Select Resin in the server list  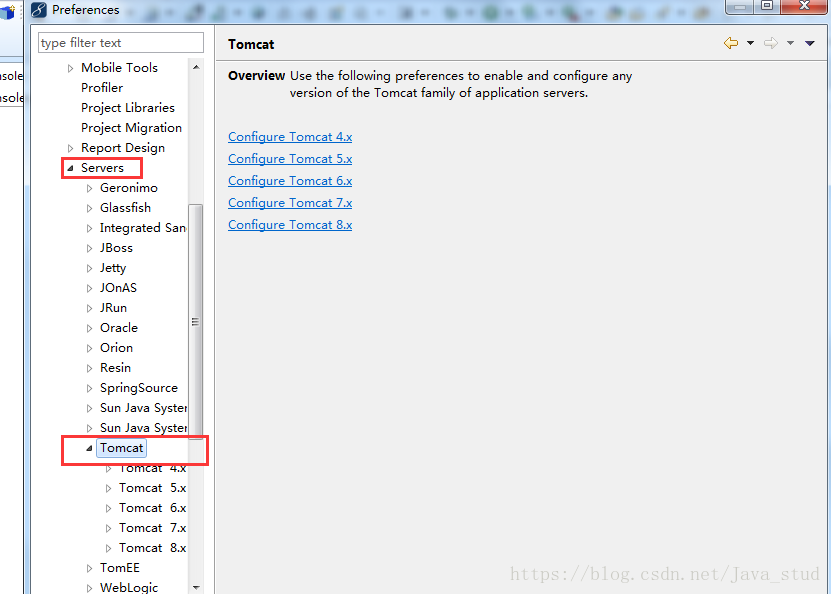(x=115, y=368)
